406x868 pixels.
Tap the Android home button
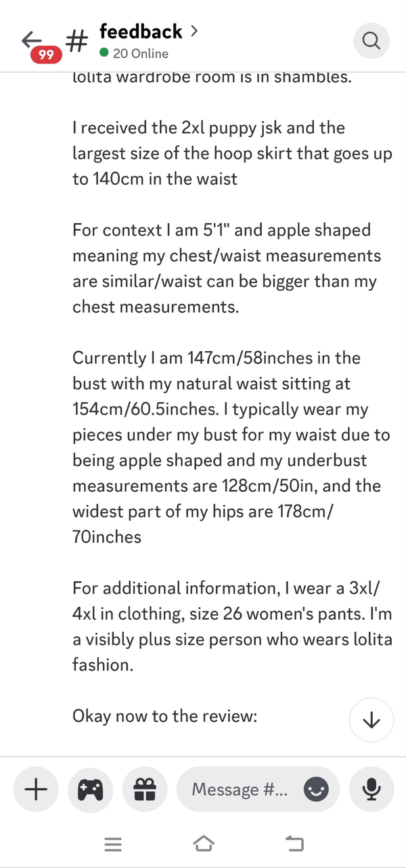click(203, 844)
